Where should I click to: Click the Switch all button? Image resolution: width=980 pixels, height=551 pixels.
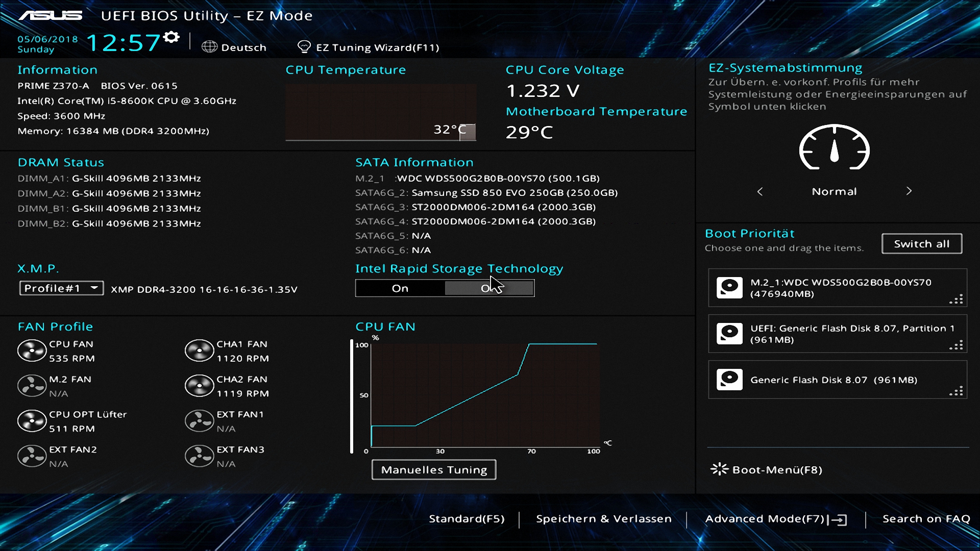point(921,244)
